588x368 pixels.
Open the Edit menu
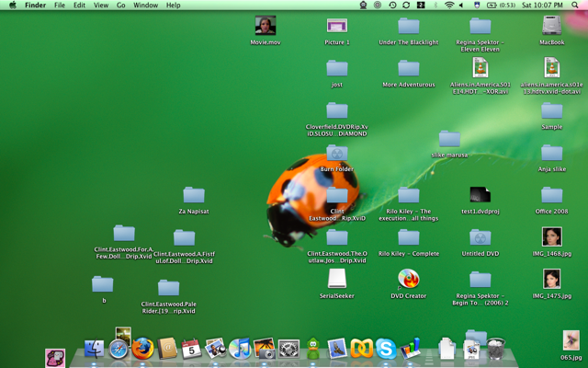point(79,6)
